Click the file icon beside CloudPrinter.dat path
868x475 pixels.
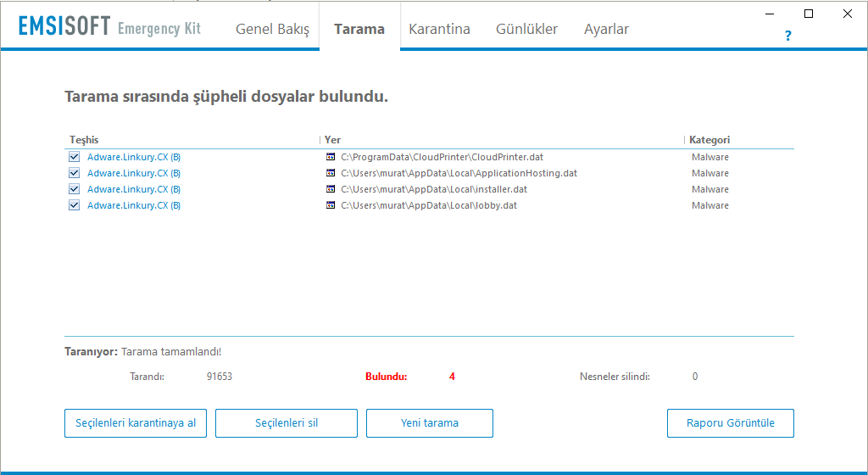tap(331, 157)
